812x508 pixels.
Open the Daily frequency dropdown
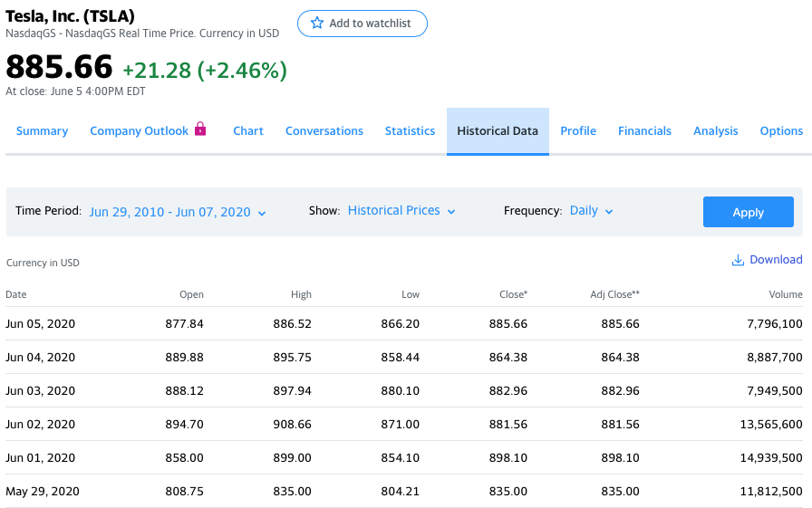click(x=592, y=211)
